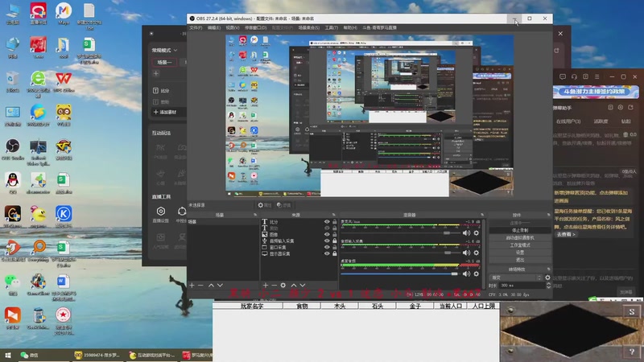Open 麦克风/Aux audio settings gear
The image size is (644, 362).
click(x=477, y=232)
